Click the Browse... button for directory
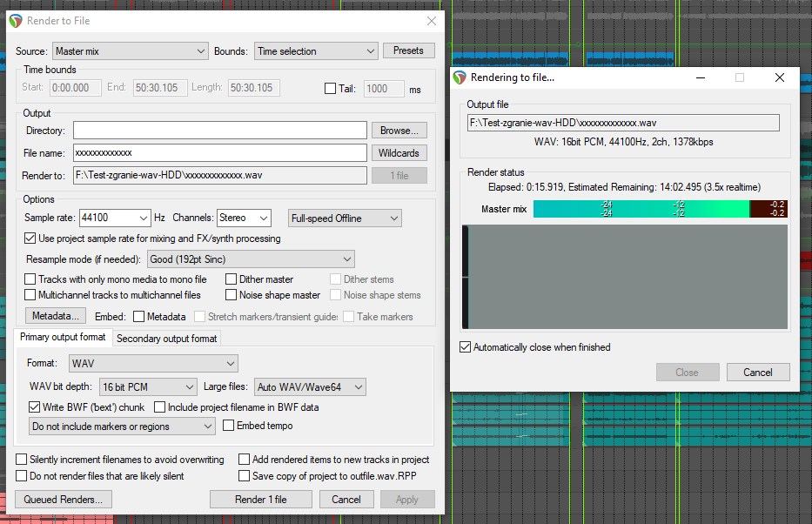 tap(399, 131)
